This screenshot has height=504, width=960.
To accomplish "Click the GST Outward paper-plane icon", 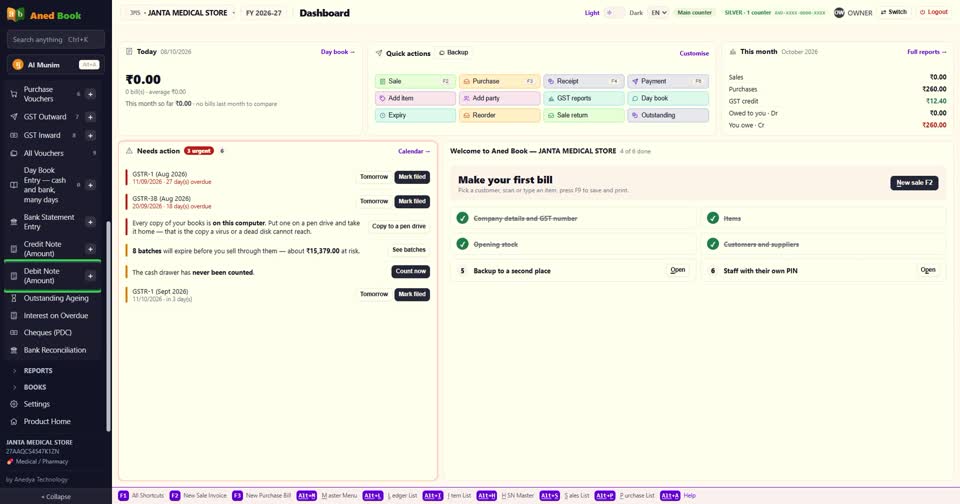I will click(x=13, y=117).
